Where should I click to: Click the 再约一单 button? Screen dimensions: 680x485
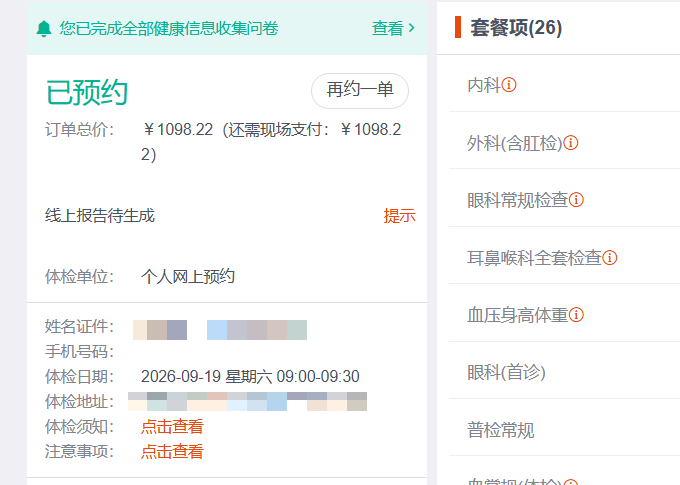360,91
